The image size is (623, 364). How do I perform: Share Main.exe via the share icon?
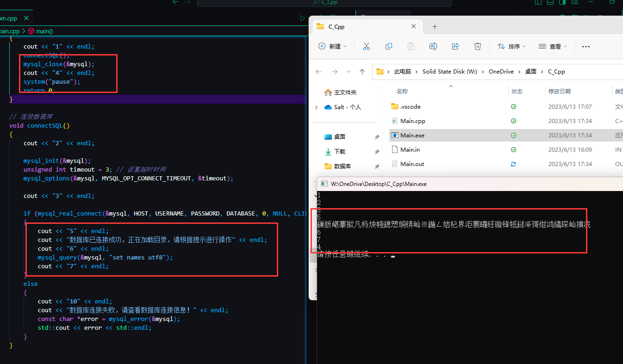tap(455, 46)
